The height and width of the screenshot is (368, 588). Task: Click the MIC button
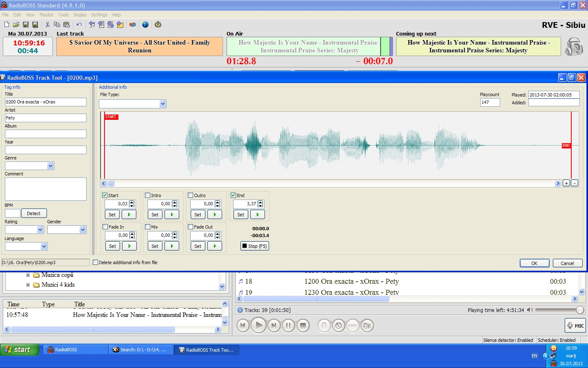click(x=575, y=325)
